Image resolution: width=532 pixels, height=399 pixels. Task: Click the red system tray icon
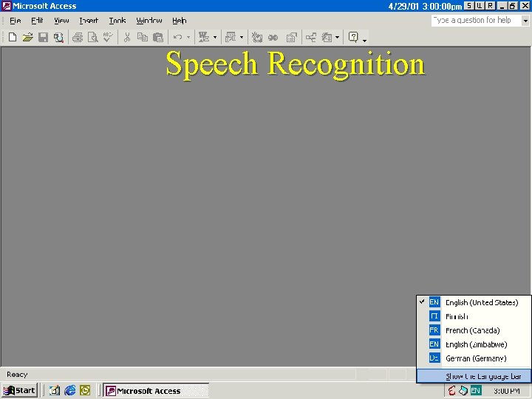(451, 391)
